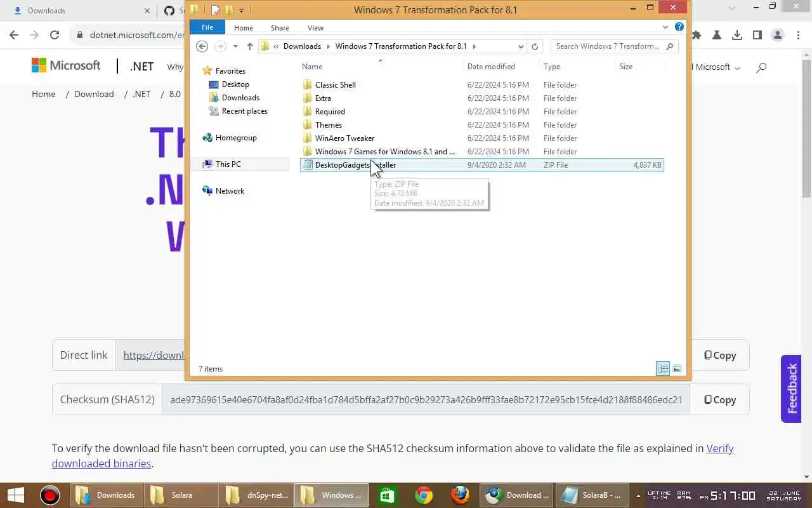Refresh the Explorer folder view
This screenshot has height=508, width=812.
[x=535, y=46]
